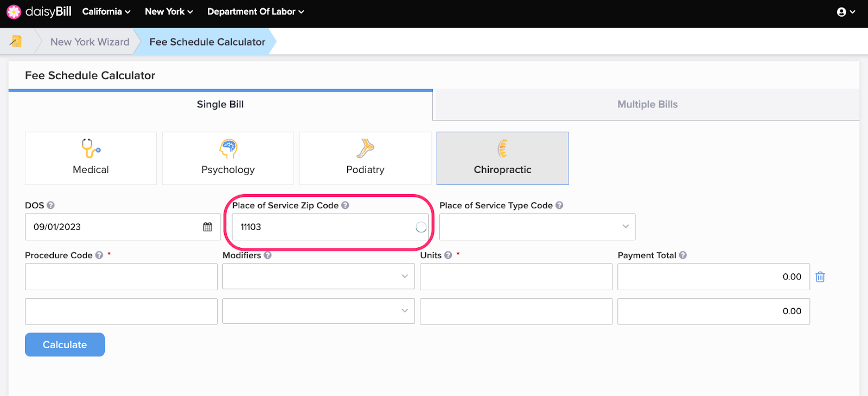Click the Zip Code field showing 11103
Screen dimensions: 868x396
(x=330, y=227)
